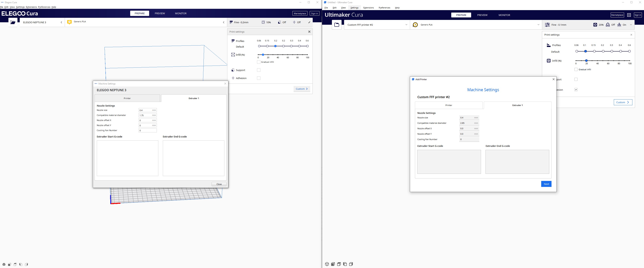
Task: Click Extruder Start G-code box in Elegoo dialog
Action: click(x=128, y=158)
